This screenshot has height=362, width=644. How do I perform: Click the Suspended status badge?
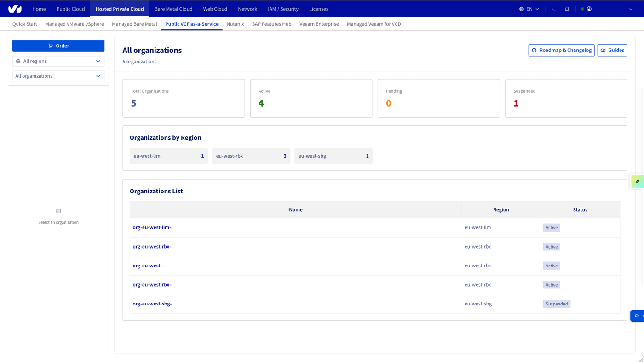pos(557,304)
